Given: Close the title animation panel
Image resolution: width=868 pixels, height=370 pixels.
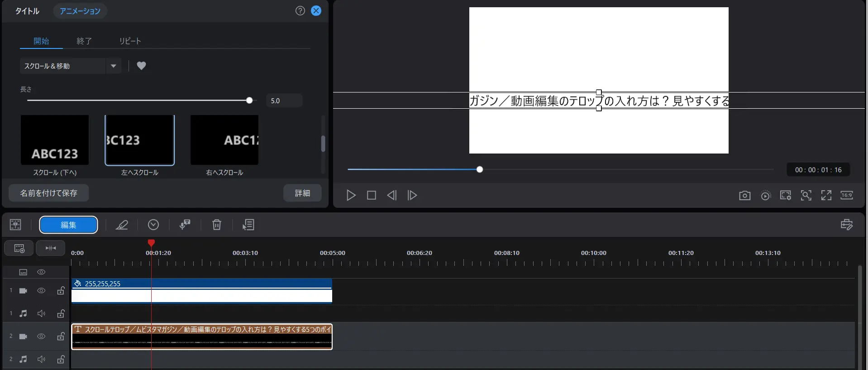Looking at the screenshot, I should click(316, 11).
